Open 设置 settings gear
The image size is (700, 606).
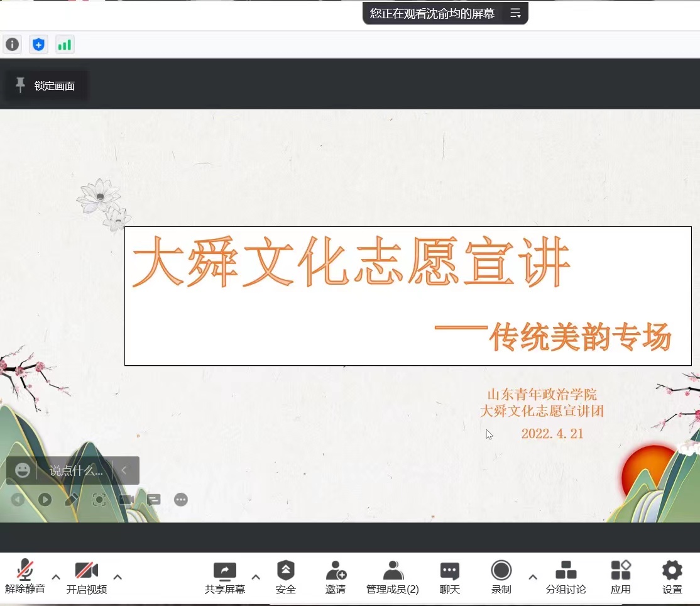click(672, 577)
